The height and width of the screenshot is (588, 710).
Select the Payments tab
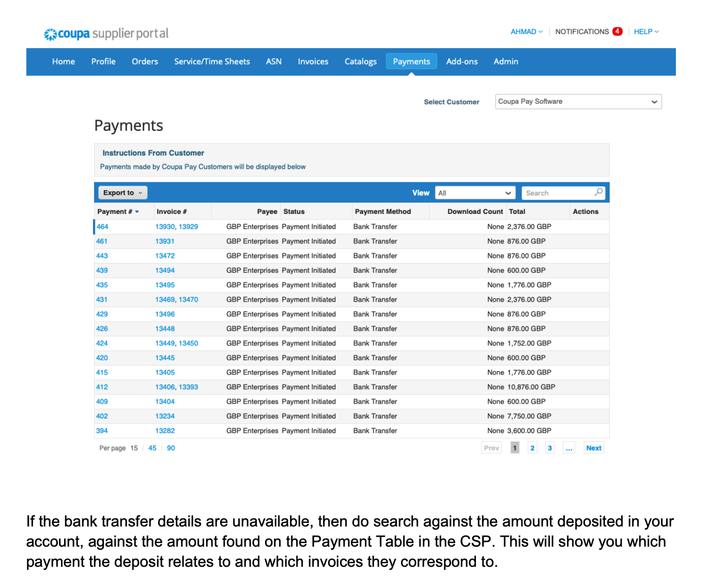pyautogui.click(x=411, y=61)
